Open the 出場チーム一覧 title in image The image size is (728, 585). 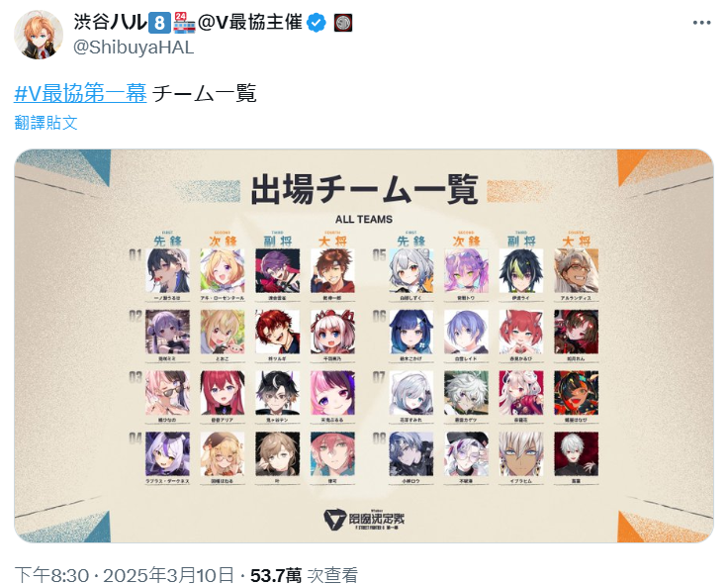(364, 190)
